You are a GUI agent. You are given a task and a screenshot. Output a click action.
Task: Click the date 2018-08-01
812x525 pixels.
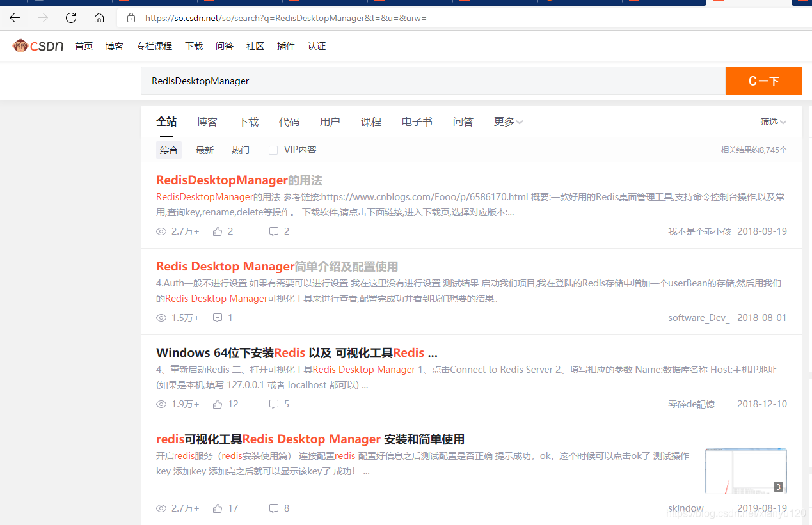point(762,318)
